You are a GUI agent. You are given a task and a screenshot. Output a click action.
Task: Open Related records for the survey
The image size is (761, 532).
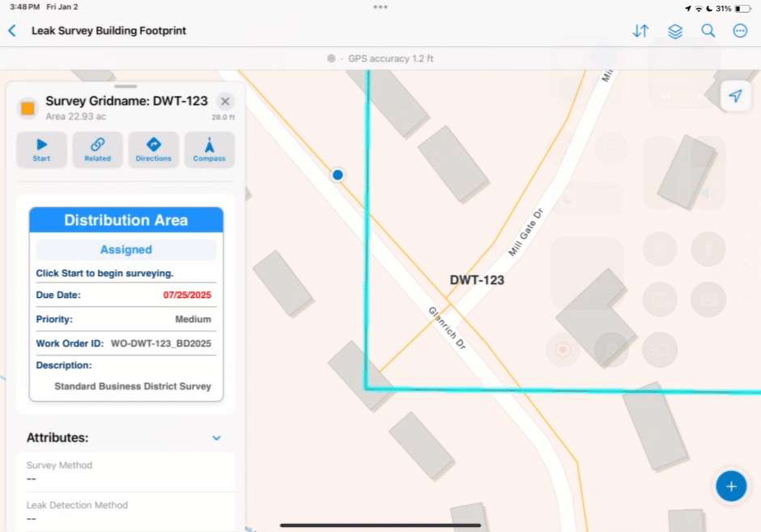click(97, 150)
